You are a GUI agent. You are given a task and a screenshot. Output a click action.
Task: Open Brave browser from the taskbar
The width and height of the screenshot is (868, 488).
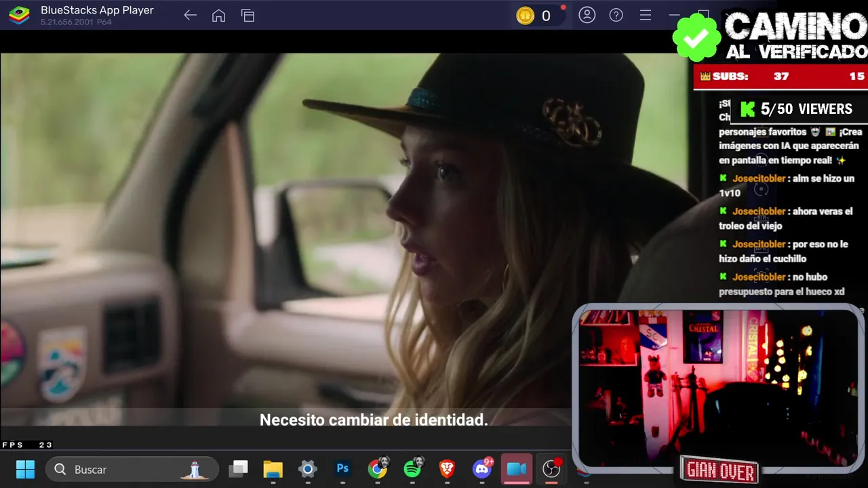pyautogui.click(x=447, y=469)
